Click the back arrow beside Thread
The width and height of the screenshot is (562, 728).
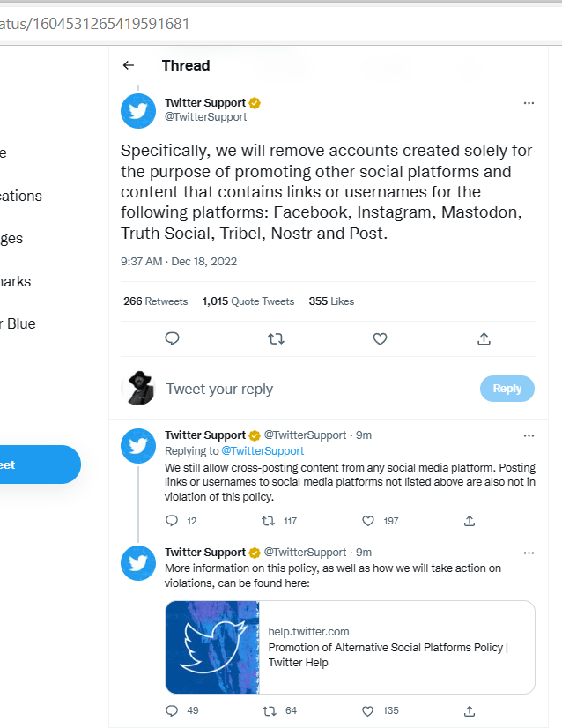pos(129,65)
